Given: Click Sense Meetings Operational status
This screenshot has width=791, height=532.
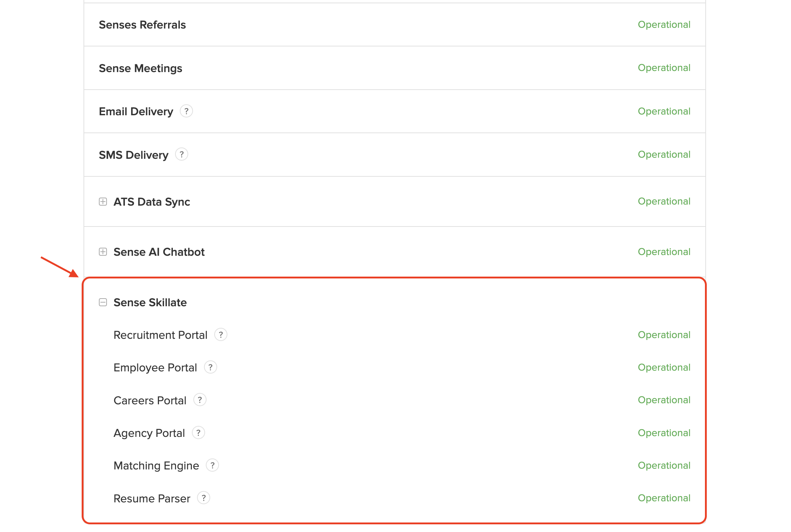Looking at the screenshot, I should (664, 68).
